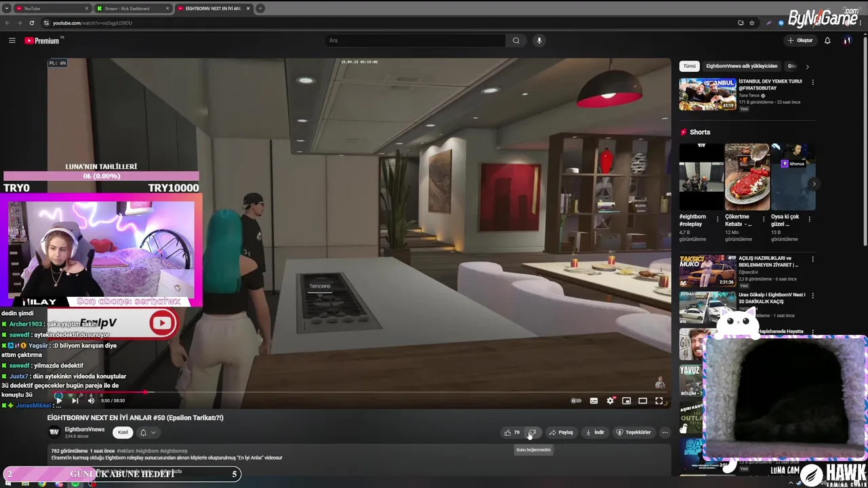
Task: Skip to the next video
Action: (75, 401)
